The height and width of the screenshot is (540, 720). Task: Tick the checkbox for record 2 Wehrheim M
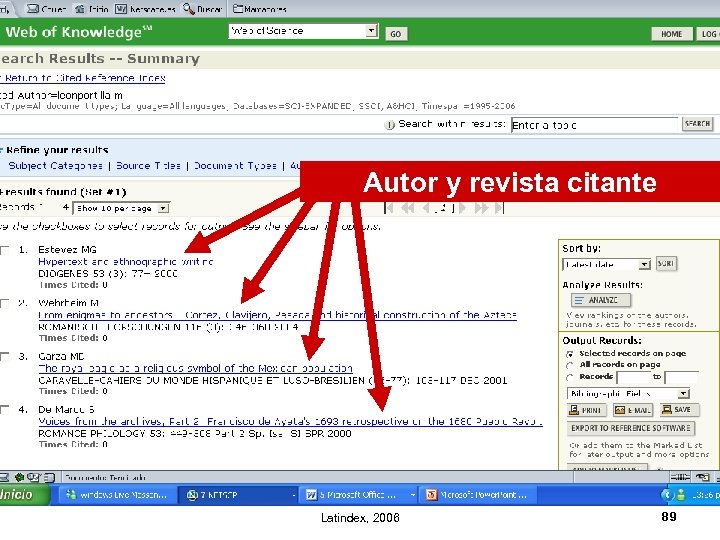(5, 304)
